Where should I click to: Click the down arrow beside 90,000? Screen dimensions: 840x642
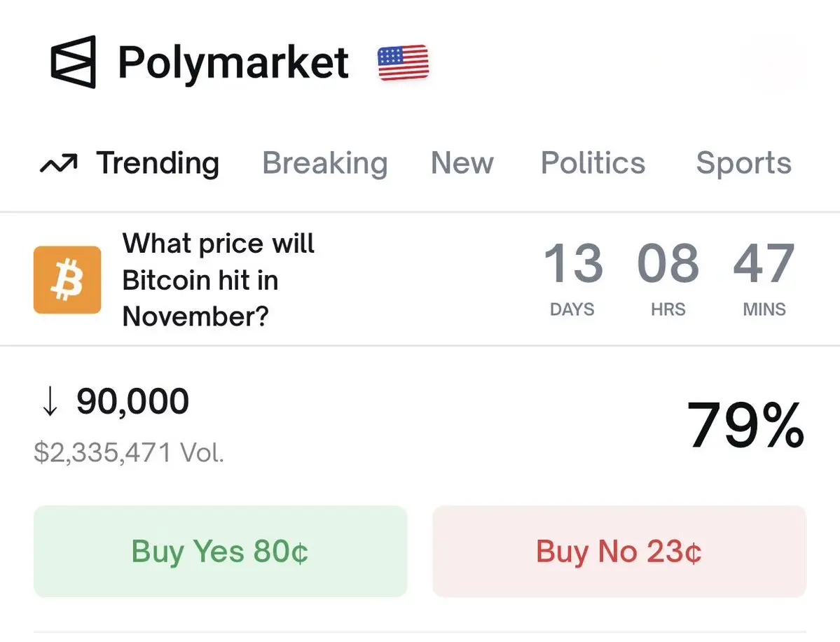[50, 403]
